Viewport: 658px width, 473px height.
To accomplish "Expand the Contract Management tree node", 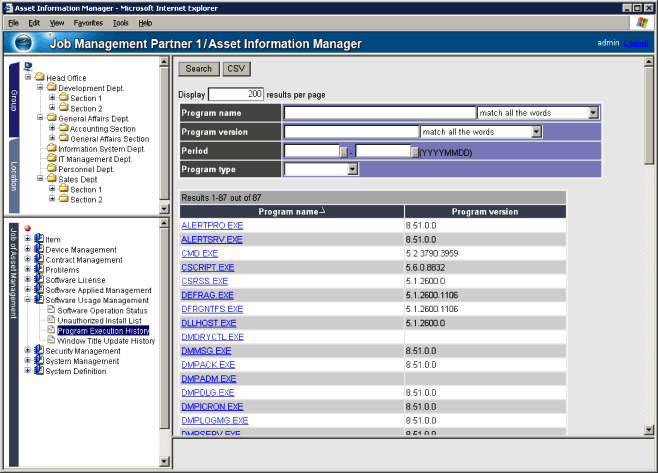I will tap(28, 260).
